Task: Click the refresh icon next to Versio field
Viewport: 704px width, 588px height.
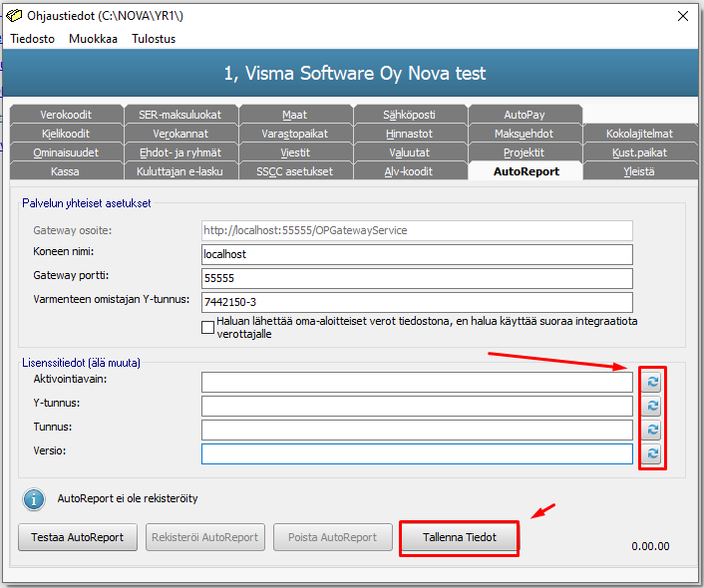Action: [x=652, y=453]
